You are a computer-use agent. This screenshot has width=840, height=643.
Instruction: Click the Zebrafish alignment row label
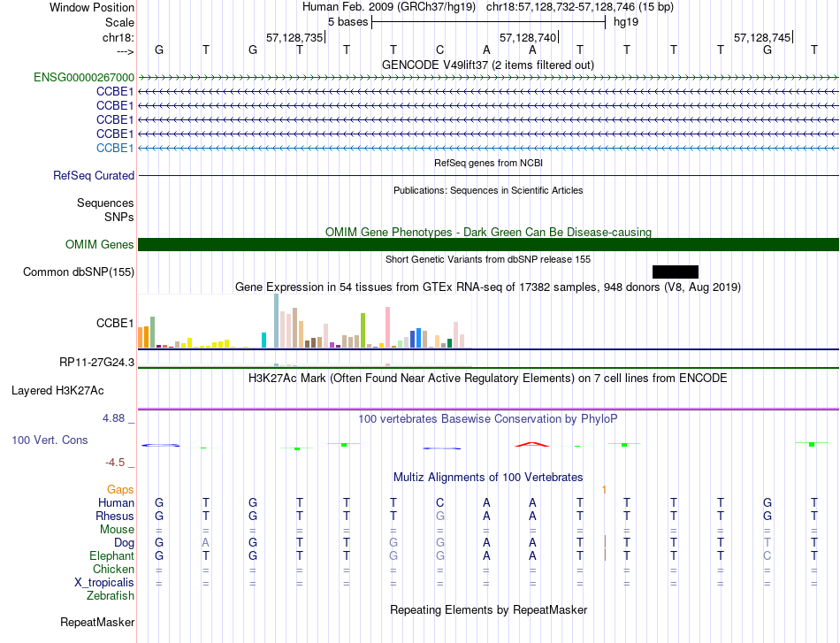(111, 595)
